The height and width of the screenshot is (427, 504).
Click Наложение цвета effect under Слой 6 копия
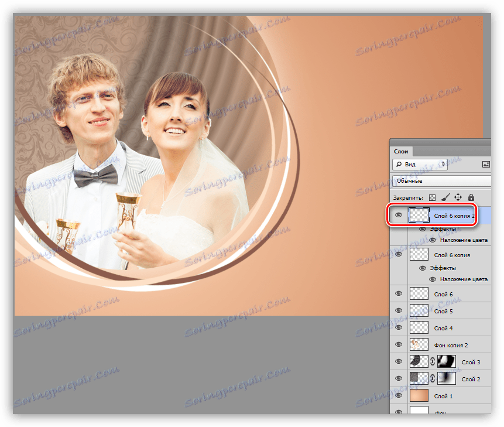point(464,279)
